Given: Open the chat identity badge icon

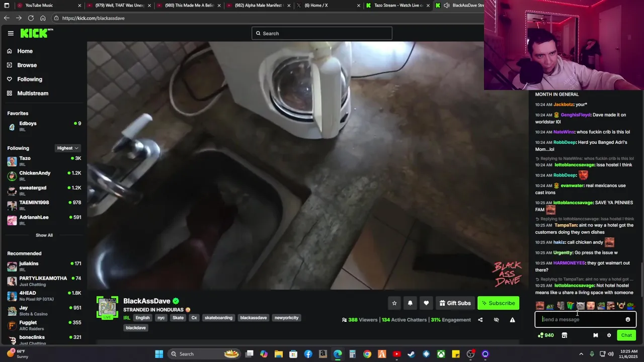Looking at the screenshot, I should (x=596, y=335).
